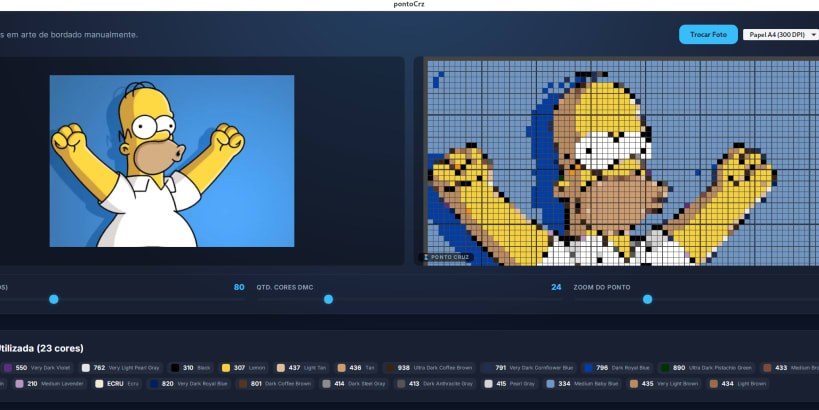Click the ZOOM DO PONTO slider handle
The width and height of the screenshot is (819, 410).
click(647, 299)
